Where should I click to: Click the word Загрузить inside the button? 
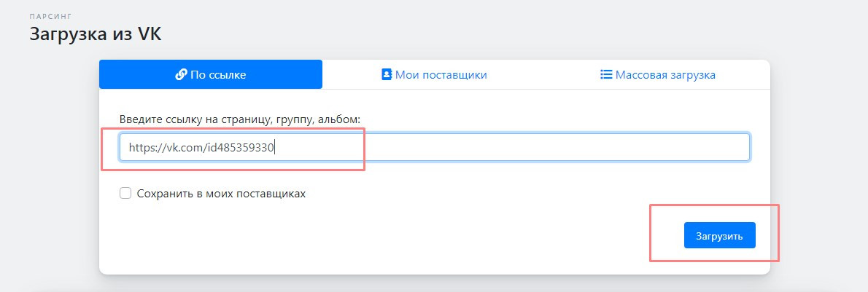(719, 236)
